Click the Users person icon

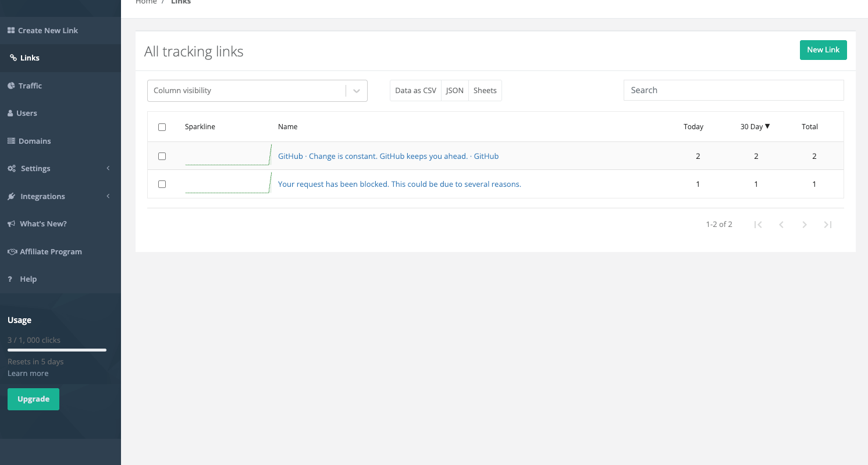[10, 113]
